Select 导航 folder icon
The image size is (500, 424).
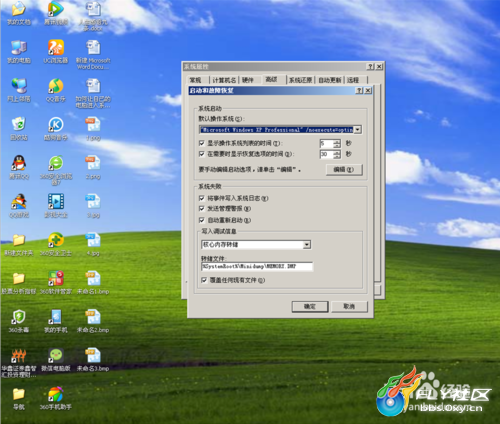pyautogui.click(x=19, y=394)
